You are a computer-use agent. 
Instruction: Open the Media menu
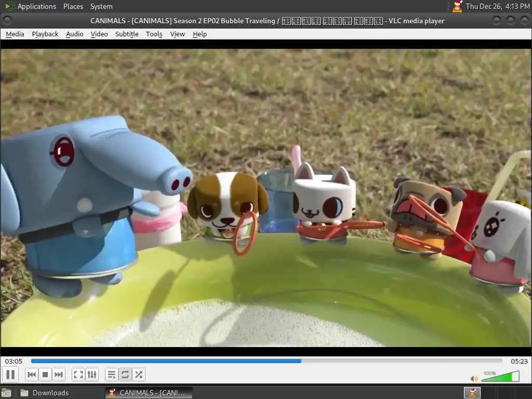point(15,34)
